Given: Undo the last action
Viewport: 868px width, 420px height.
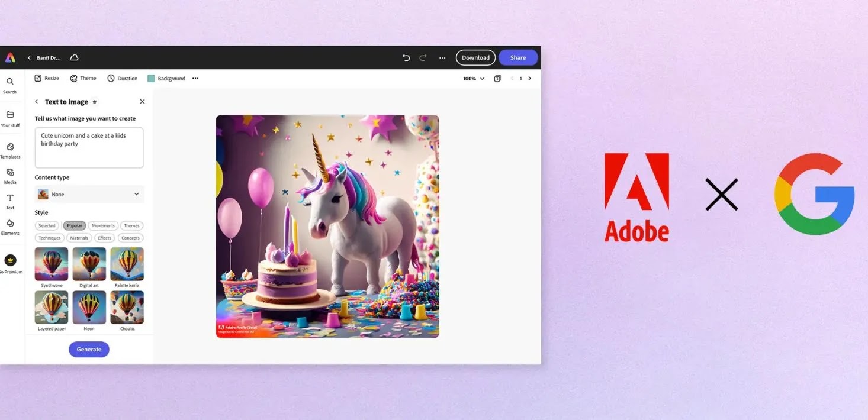Looking at the screenshot, I should [x=406, y=57].
